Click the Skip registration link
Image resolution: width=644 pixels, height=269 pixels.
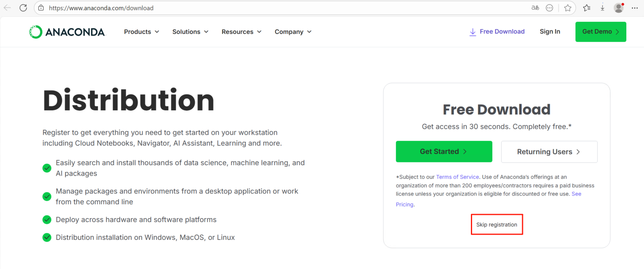pos(497,225)
